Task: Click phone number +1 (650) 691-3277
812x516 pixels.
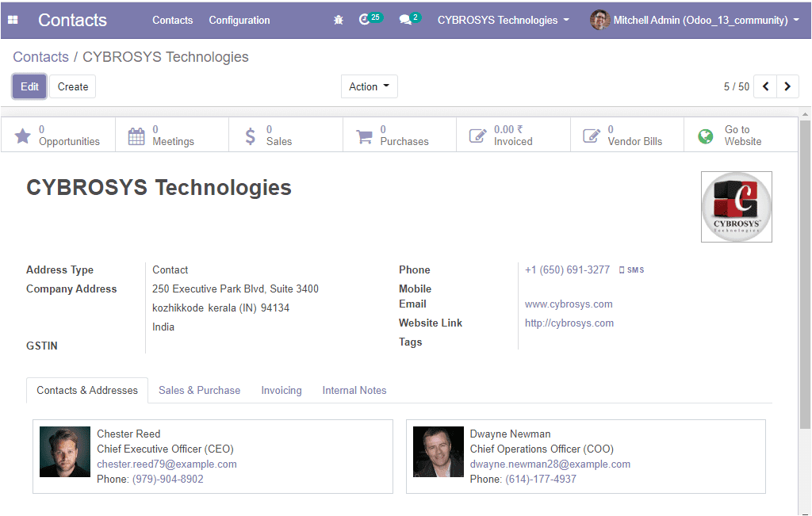Action: tap(567, 269)
